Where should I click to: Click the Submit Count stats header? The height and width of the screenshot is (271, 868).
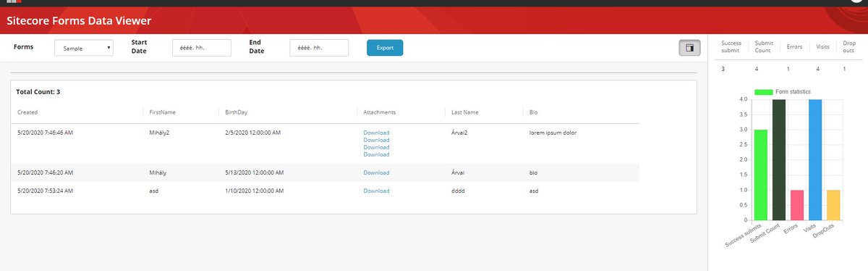click(x=764, y=47)
